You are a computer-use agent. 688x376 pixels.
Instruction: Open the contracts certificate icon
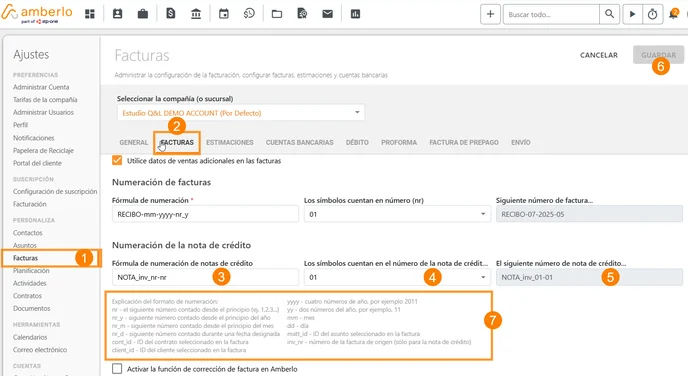pos(302,14)
